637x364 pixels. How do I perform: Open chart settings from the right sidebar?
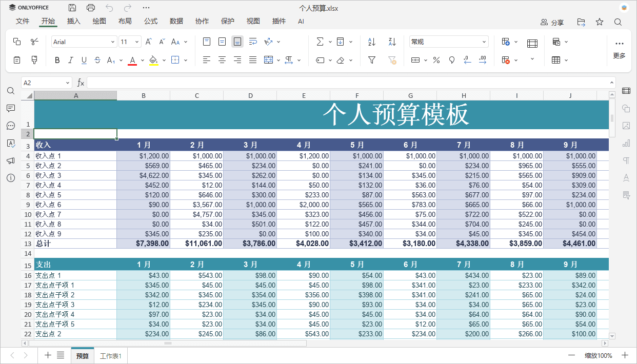click(626, 143)
